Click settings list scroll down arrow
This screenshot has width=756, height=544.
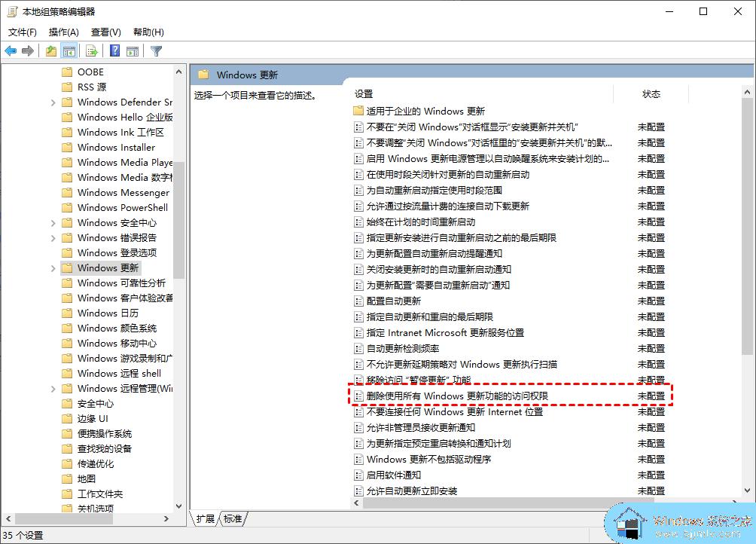[x=747, y=491]
